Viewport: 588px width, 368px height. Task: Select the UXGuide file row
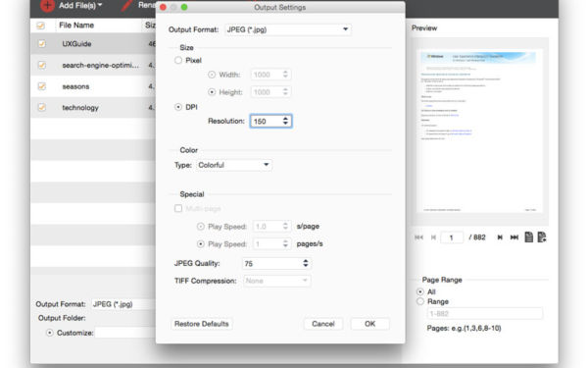click(x=94, y=44)
